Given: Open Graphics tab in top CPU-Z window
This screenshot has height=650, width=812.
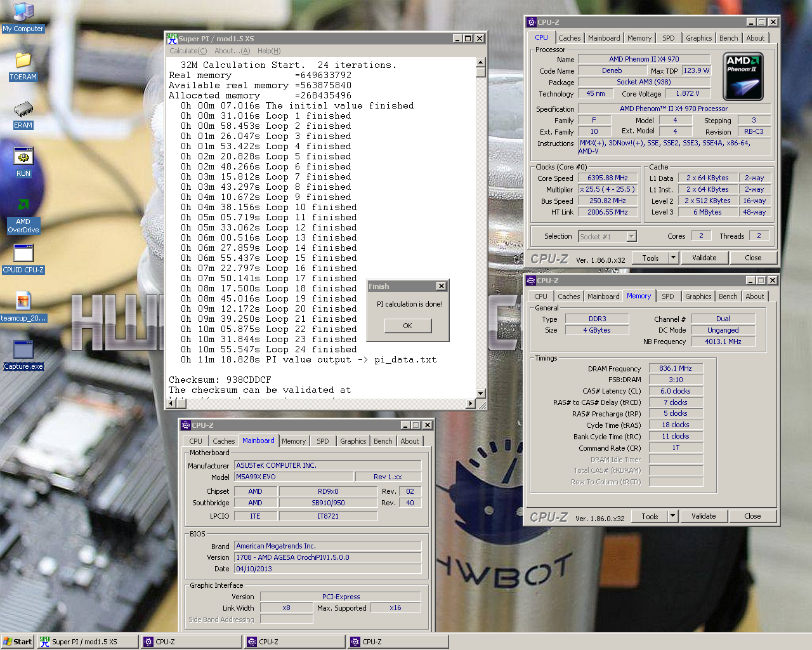Looking at the screenshot, I should (x=699, y=38).
